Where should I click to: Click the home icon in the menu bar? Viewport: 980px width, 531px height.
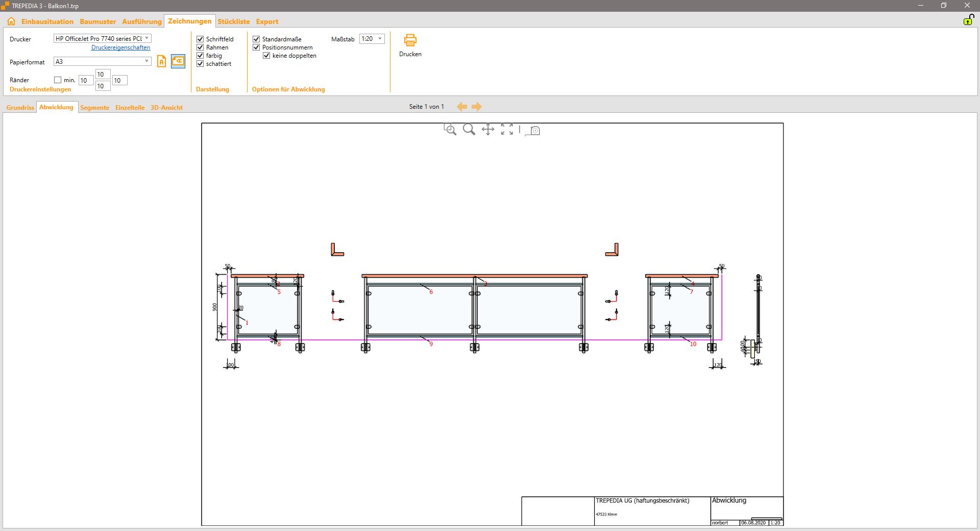click(11, 21)
